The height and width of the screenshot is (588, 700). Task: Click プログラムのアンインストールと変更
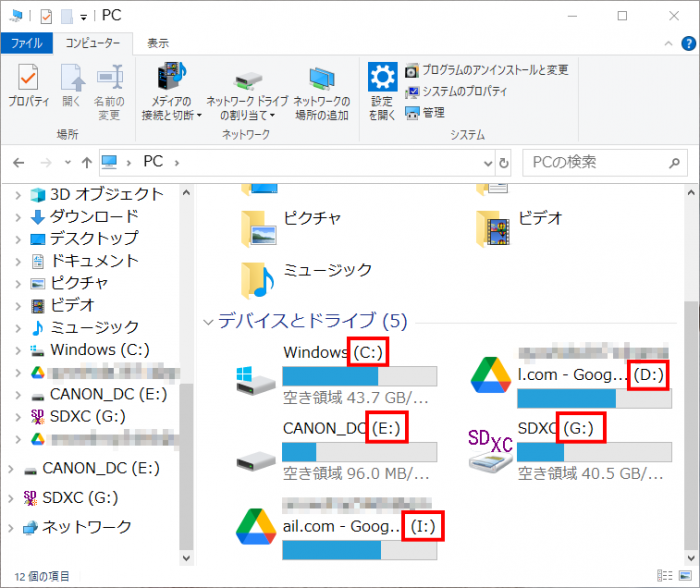point(486,70)
